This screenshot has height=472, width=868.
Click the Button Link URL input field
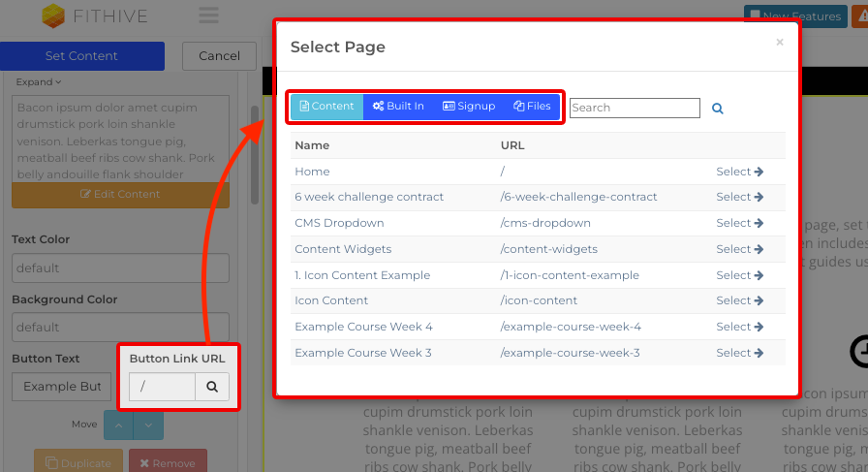point(162,386)
